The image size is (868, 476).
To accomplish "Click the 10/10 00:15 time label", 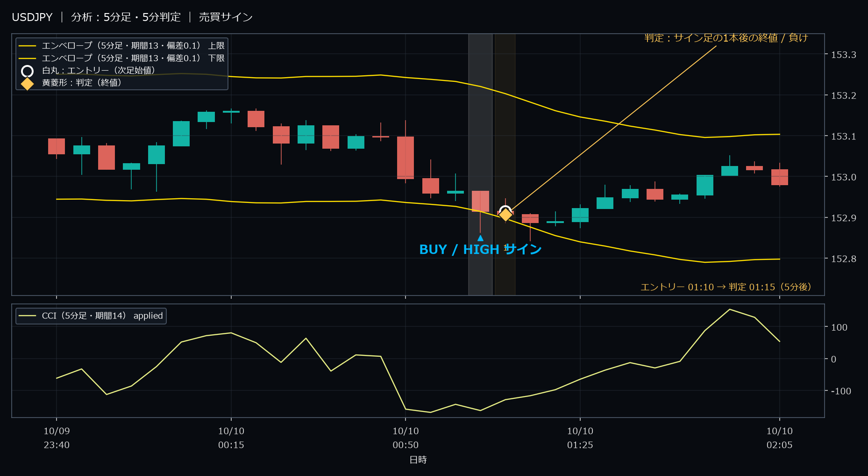I will [231, 438].
